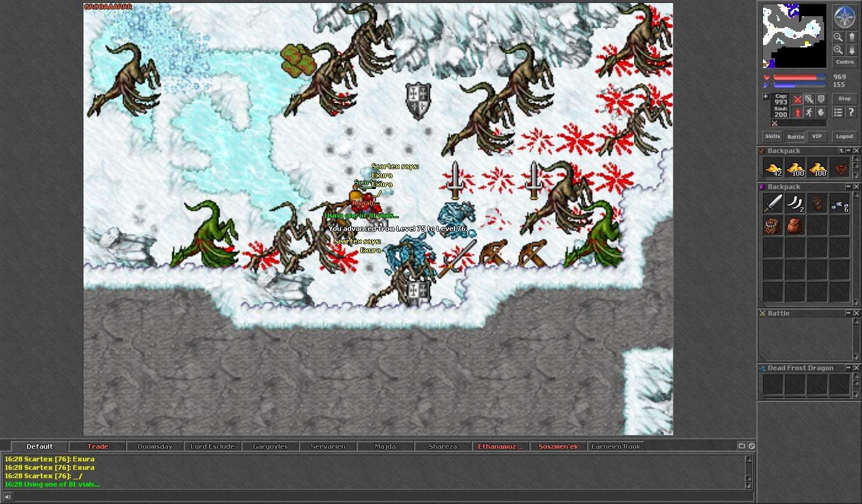
Task: Open new channel icon in chat
Action: (x=742, y=446)
